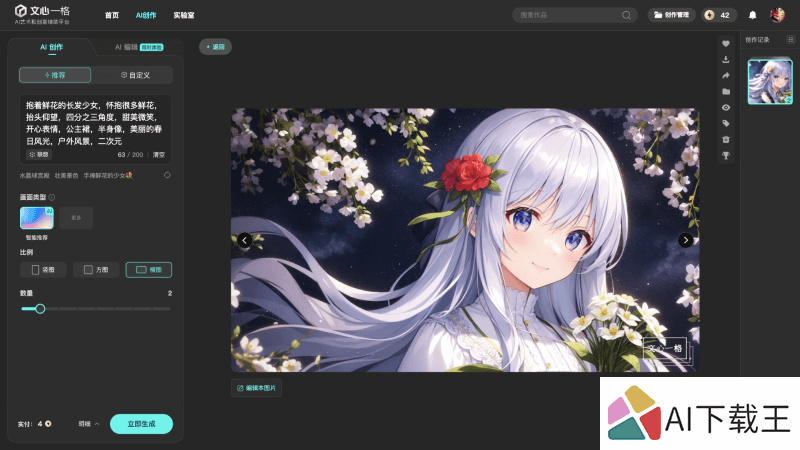Screen dimensions: 800x450
Task: Show the previous generated image
Action: click(x=244, y=240)
